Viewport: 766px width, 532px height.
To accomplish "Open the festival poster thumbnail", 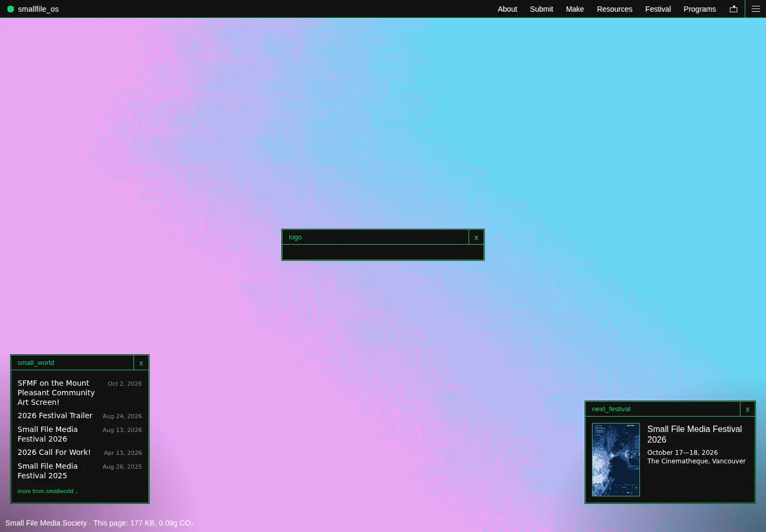I will coord(616,460).
